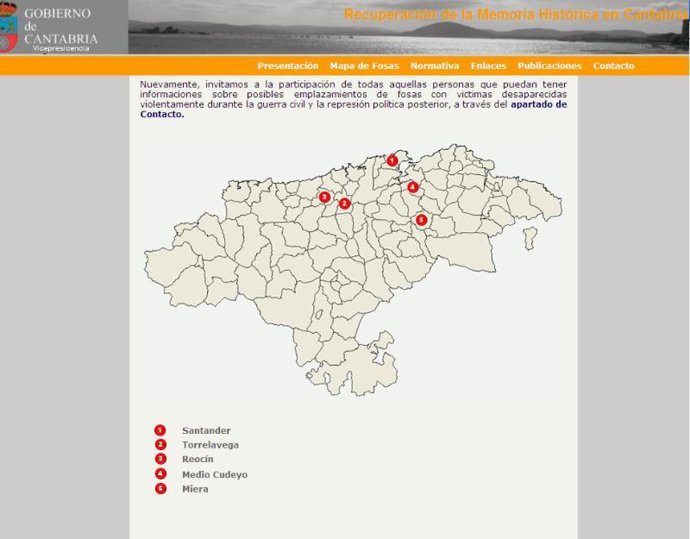Click map marker 5 on Miera
This screenshot has height=539, width=690.
421,220
